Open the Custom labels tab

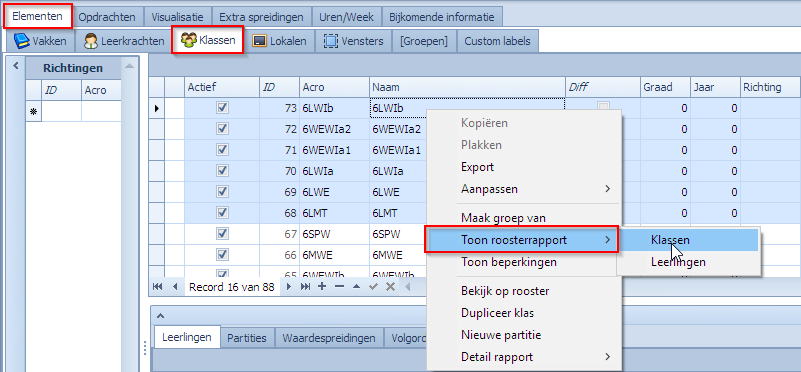point(498,41)
